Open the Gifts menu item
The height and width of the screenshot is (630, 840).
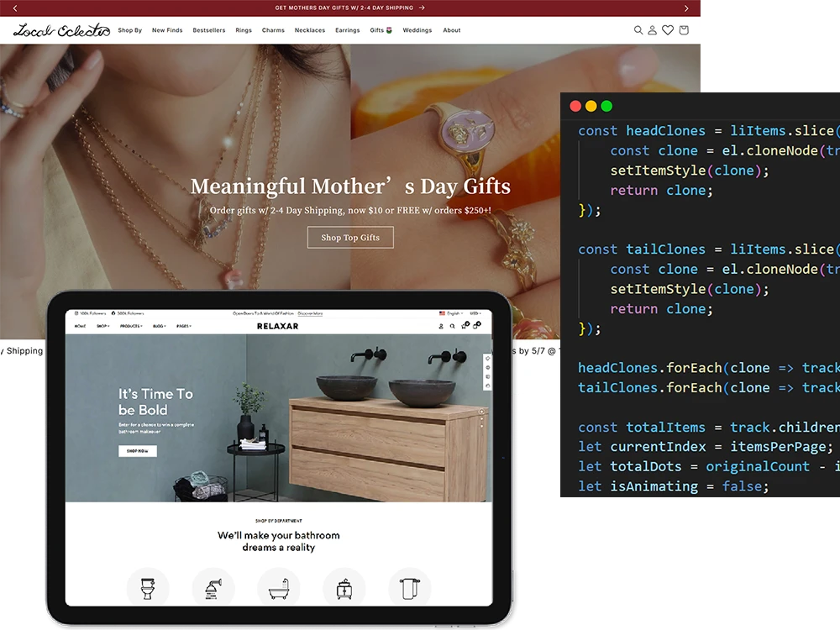[381, 30]
